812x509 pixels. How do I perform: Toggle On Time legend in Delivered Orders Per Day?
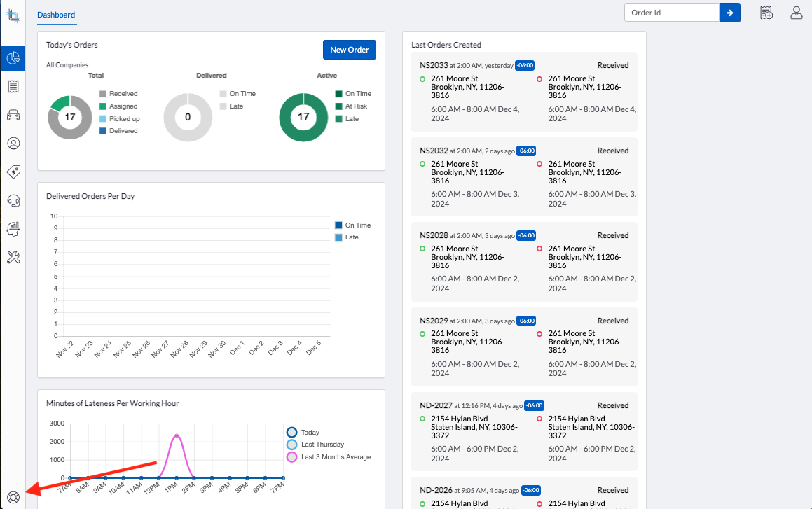[353, 225]
